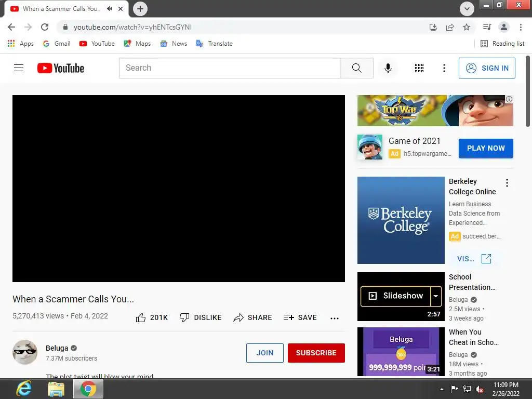The height and width of the screenshot is (399, 532).
Task: Open options menu for Berkeley College ad
Action: click(x=507, y=183)
